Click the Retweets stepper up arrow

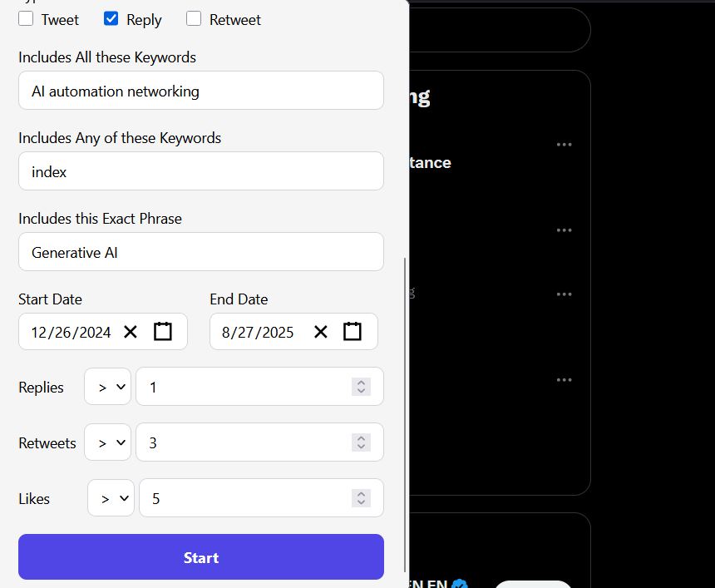tap(361, 438)
